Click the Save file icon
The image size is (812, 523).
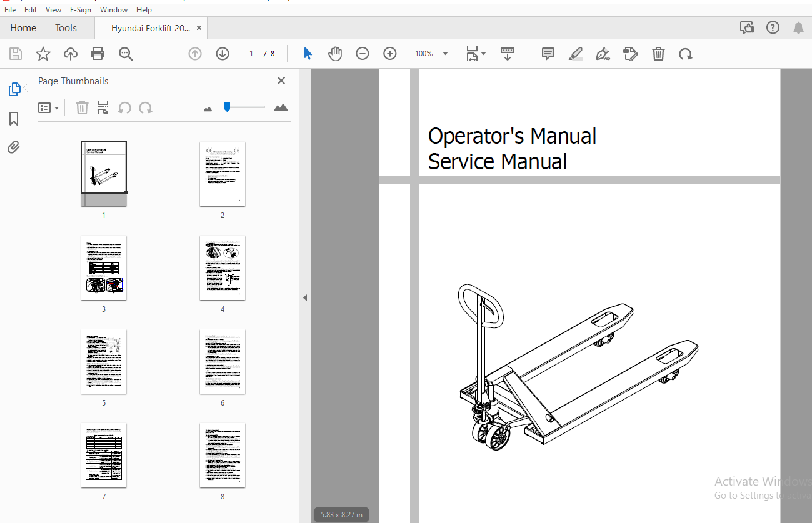[16, 54]
